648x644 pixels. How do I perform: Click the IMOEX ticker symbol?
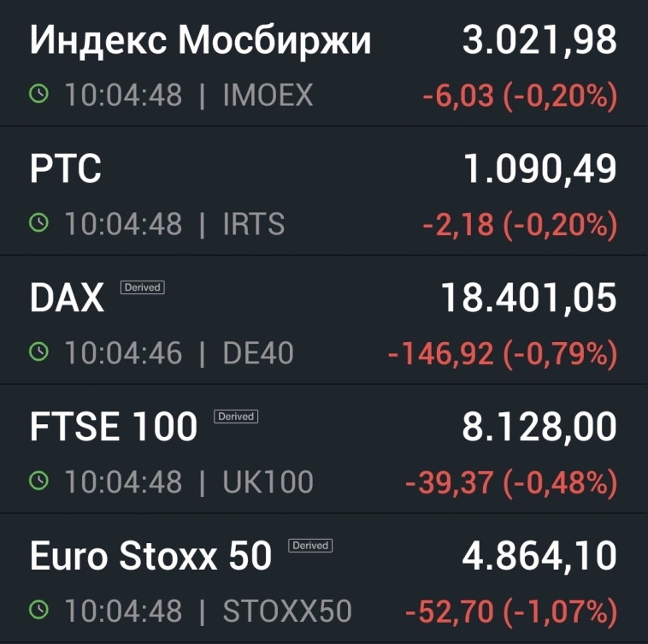pyautogui.click(x=268, y=95)
